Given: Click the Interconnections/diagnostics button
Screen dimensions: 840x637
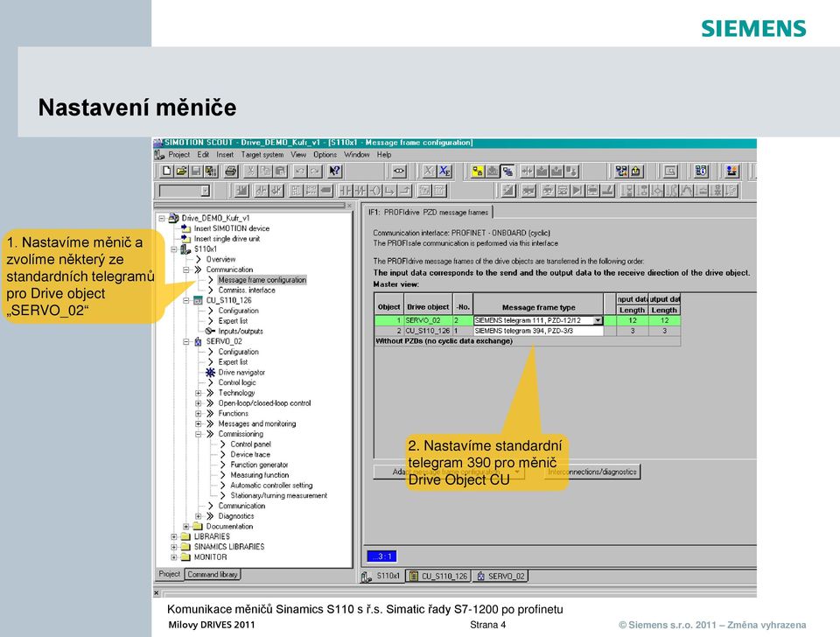Looking at the screenshot, I should (592, 472).
